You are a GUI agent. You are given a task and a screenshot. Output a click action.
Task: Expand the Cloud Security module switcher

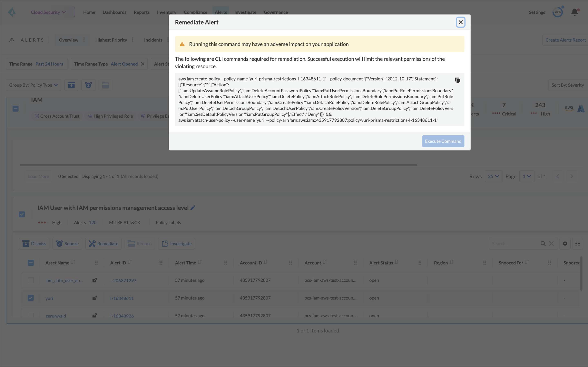[48, 12]
